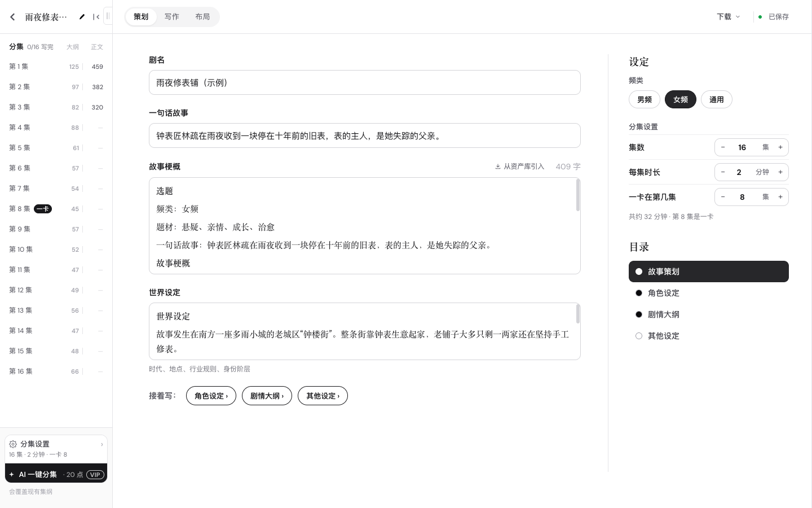Click the VIP badge
The image size is (812, 508).
click(95, 475)
